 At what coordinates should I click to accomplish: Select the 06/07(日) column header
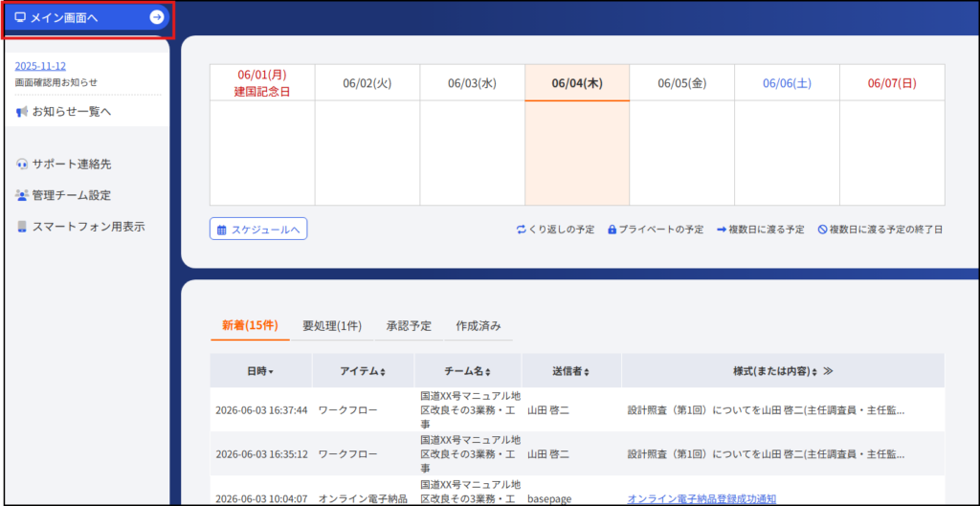pyautogui.click(x=892, y=82)
